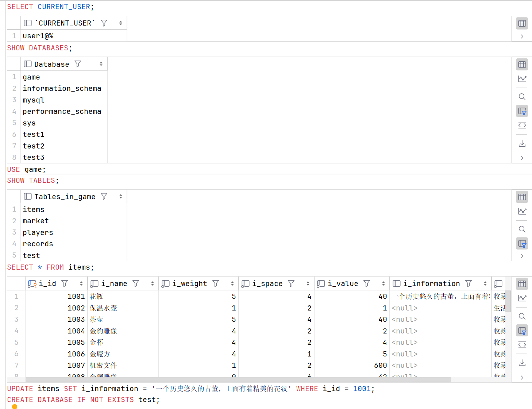This screenshot has width=532, height=409.
Task: Click sort arrows on i_weight column
Action: (x=232, y=283)
